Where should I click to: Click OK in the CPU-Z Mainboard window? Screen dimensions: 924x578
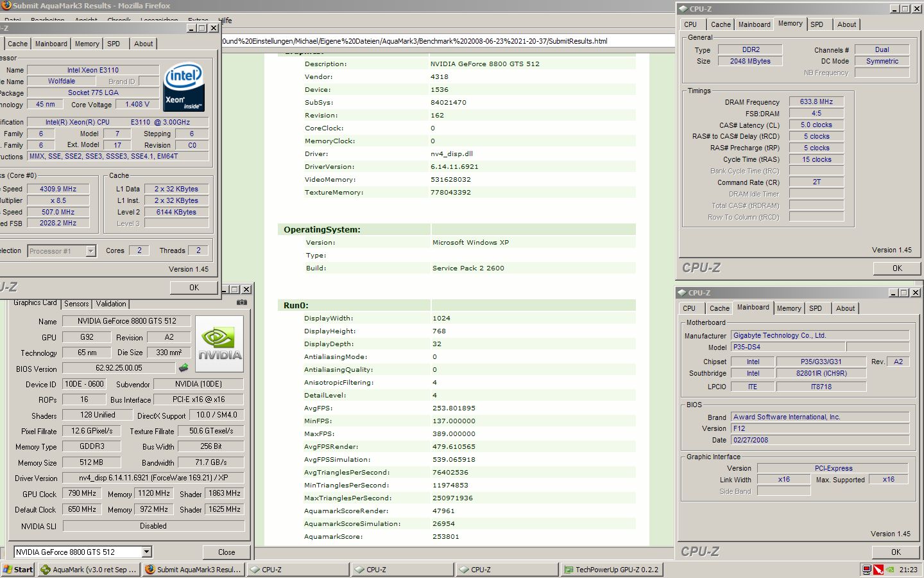pyautogui.click(x=896, y=552)
